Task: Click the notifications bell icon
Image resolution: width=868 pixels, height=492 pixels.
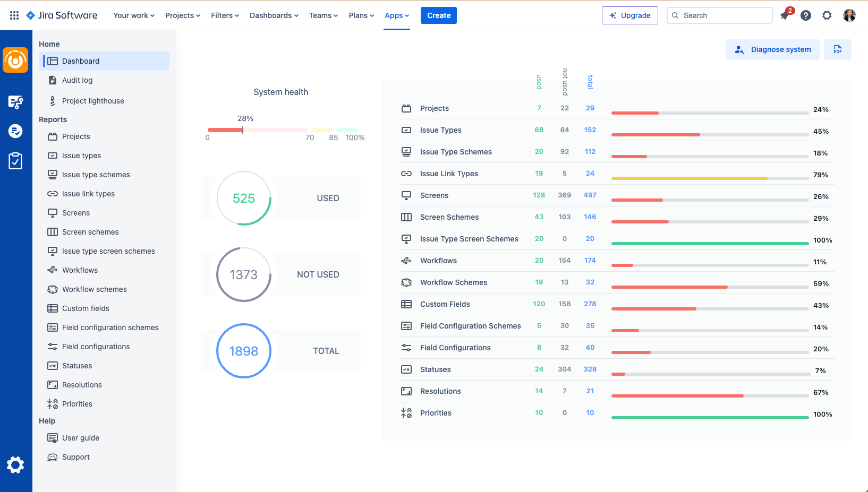Action: click(x=785, y=15)
